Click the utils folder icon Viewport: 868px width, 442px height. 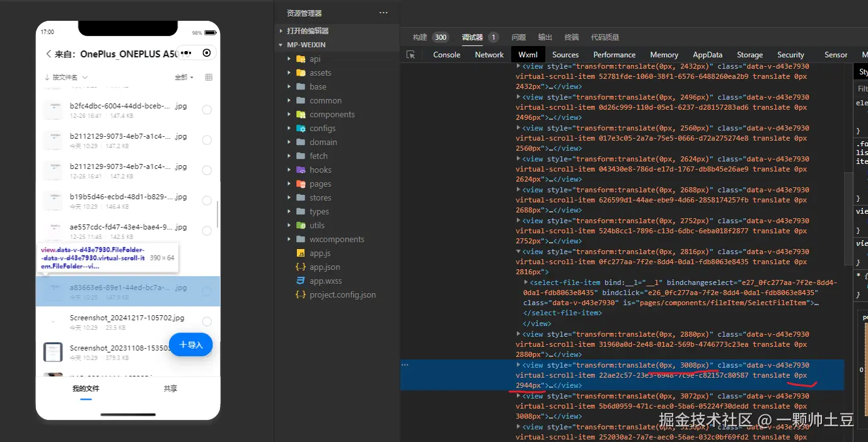301,226
